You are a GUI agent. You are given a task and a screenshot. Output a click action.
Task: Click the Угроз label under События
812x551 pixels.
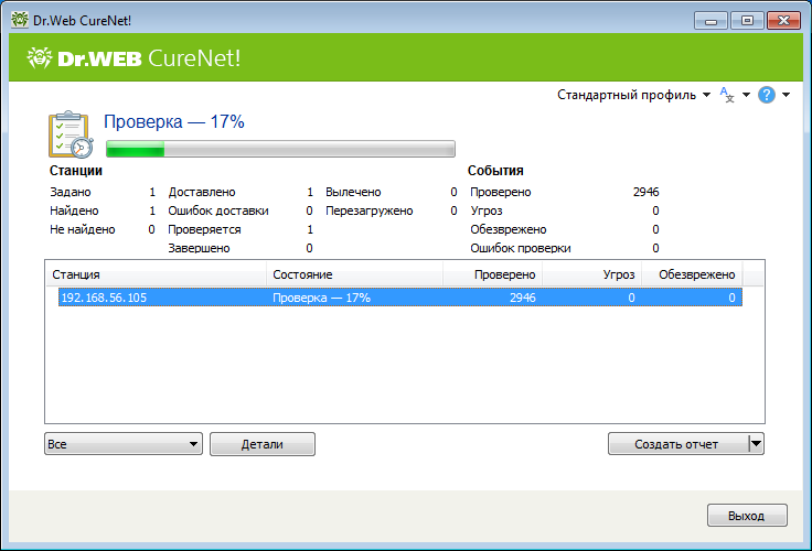click(x=486, y=211)
